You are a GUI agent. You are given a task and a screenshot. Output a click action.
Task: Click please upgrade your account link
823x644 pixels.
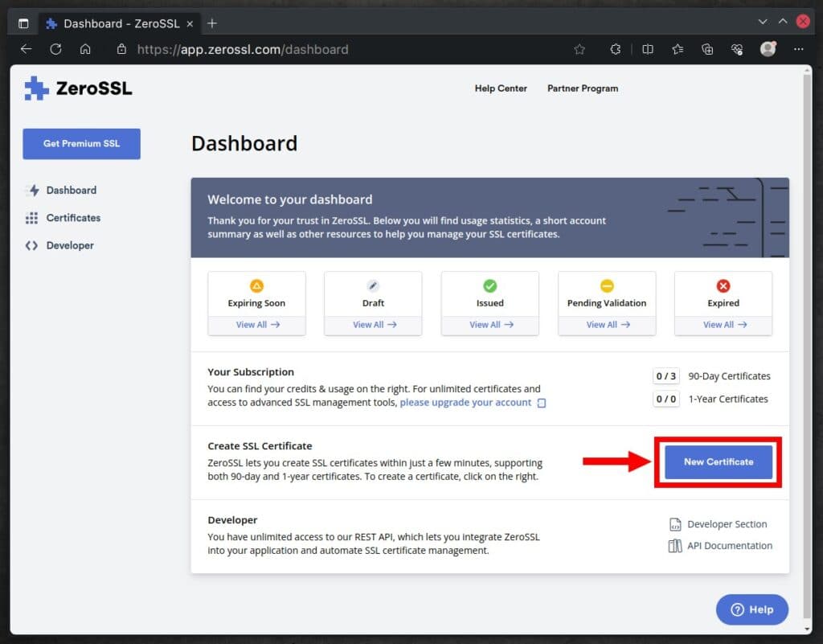(x=465, y=403)
